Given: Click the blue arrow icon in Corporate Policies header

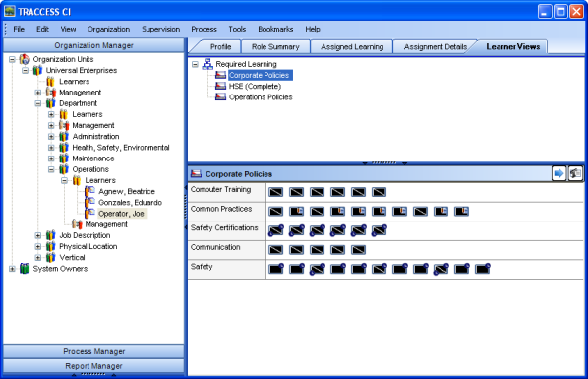Looking at the screenshot, I should (559, 173).
